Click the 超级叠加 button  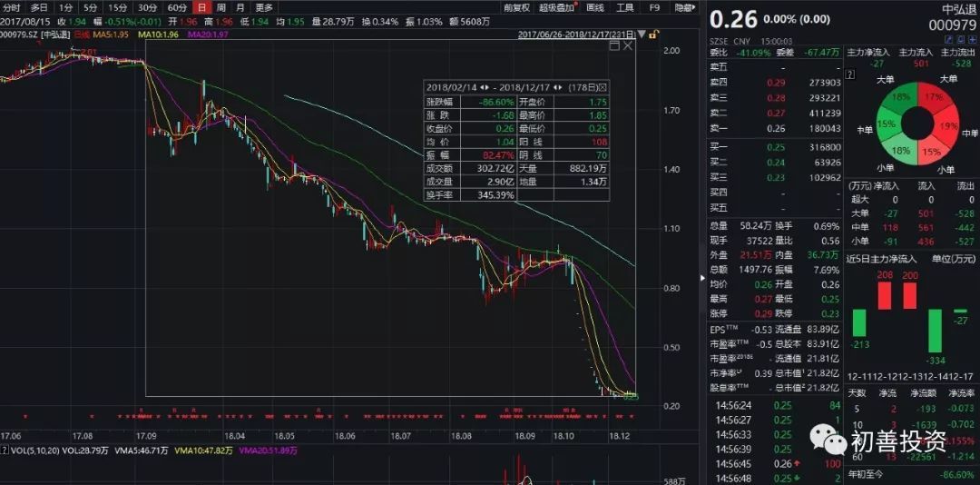pos(555,7)
